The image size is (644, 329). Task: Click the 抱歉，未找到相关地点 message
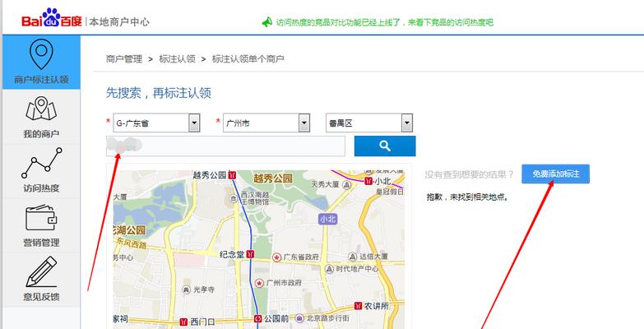click(468, 197)
